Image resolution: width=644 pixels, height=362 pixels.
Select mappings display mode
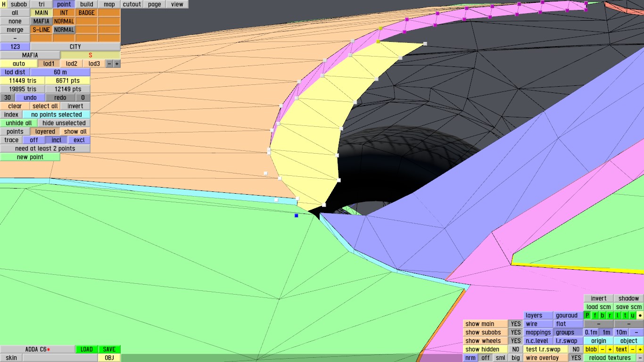(538, 332)
